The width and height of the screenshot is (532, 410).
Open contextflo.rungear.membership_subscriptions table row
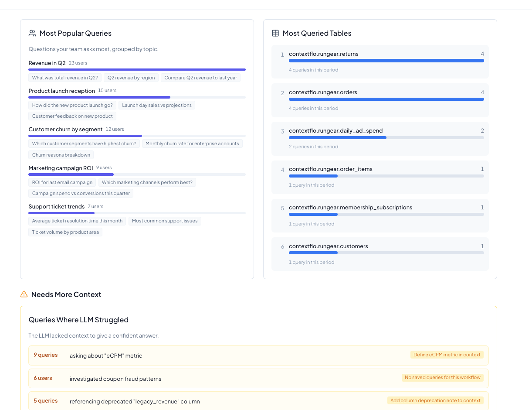click(x=380, y=215)
